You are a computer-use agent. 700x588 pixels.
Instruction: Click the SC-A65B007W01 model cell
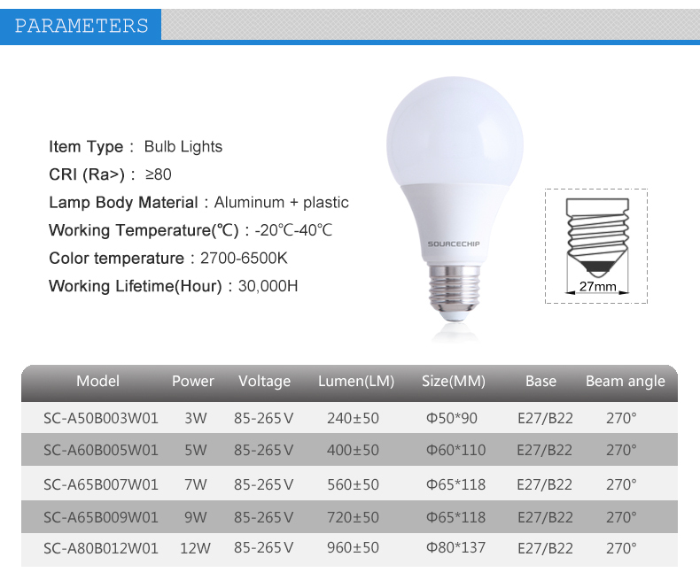(101, 484)
